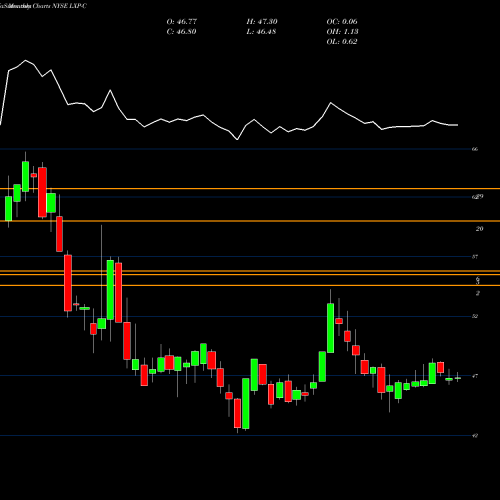
Task: Select the close value 'C: 46.80'
Action: 181,32
